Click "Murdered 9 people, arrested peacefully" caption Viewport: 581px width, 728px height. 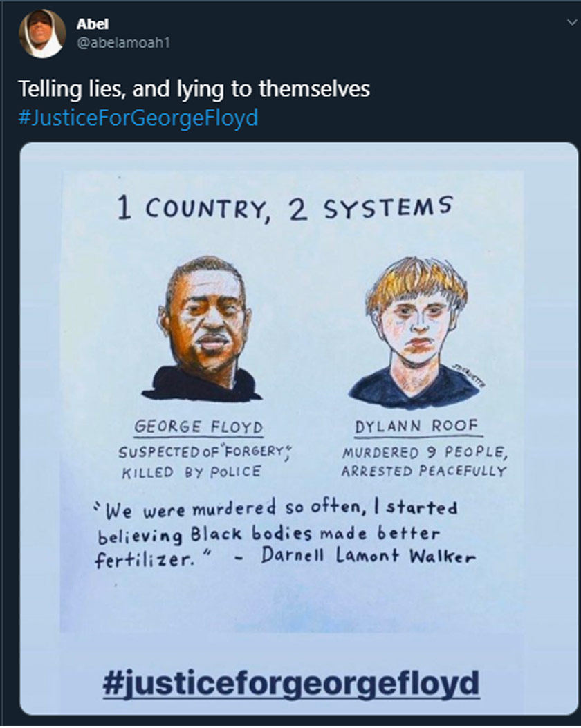[423, 462]
